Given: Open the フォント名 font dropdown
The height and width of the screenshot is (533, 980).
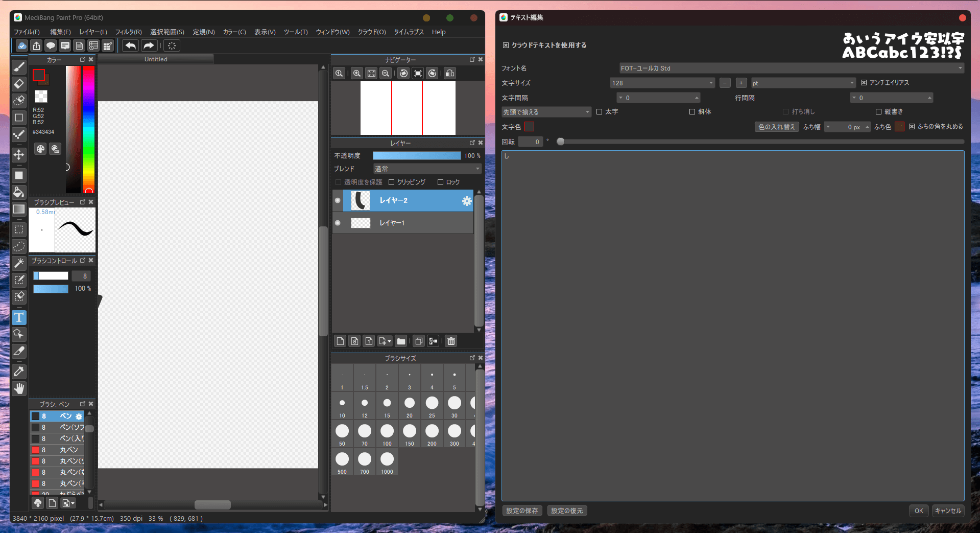Looking at the screenshot, I should coord(791,68).
